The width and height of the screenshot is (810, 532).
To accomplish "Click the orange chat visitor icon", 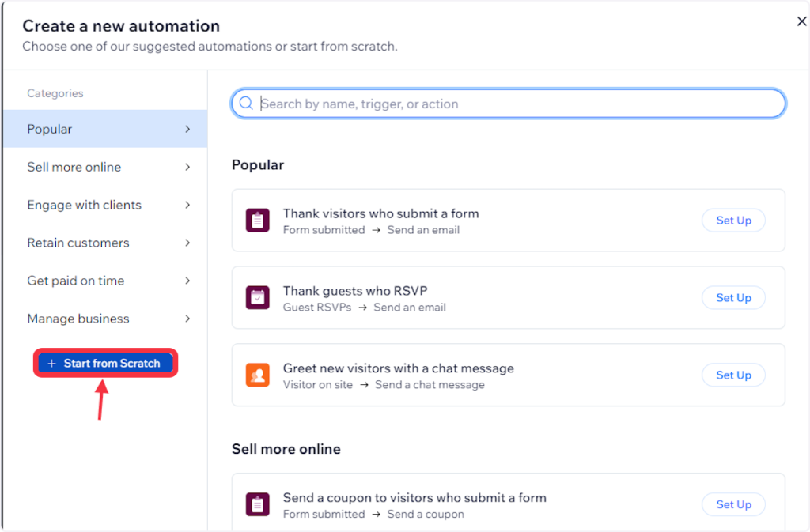I will [x=257, y=375].
